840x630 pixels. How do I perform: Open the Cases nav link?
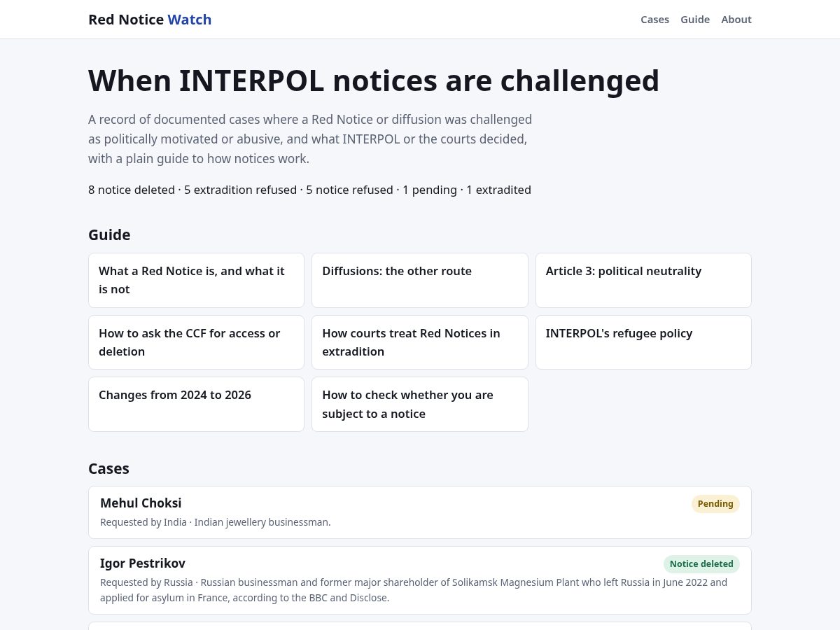click(x=654, y=20)
